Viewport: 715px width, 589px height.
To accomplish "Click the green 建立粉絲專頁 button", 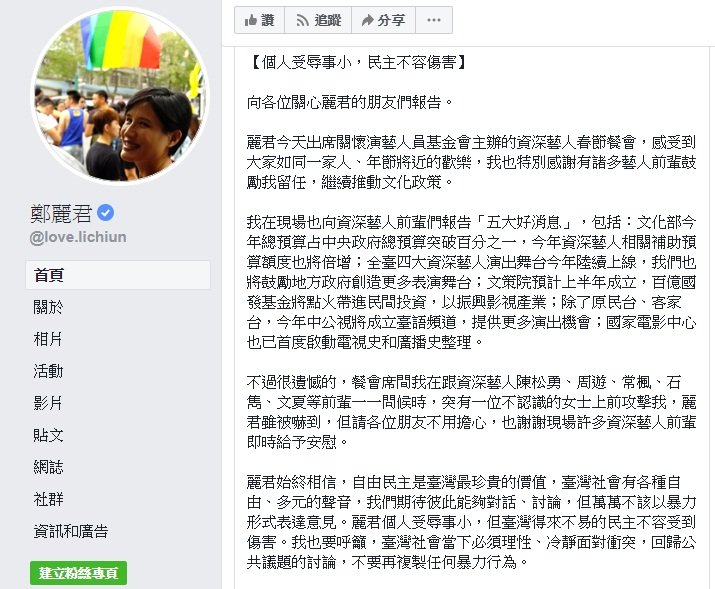I will point(78,573).
